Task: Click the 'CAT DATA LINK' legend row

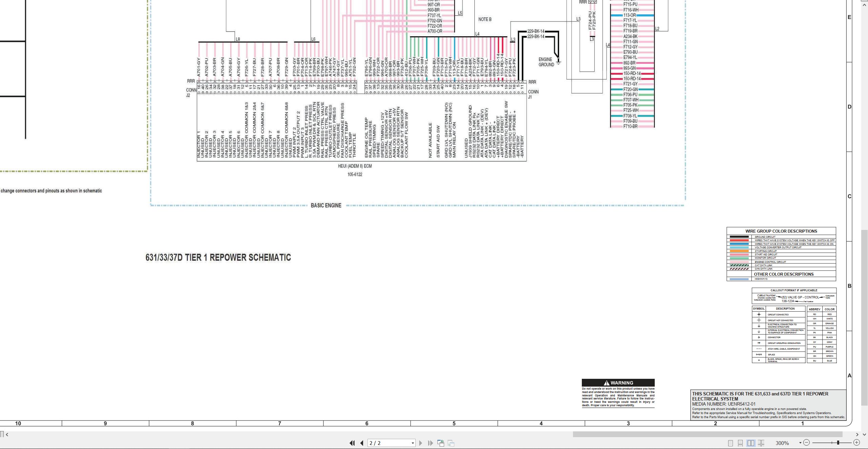Action: 781,265
